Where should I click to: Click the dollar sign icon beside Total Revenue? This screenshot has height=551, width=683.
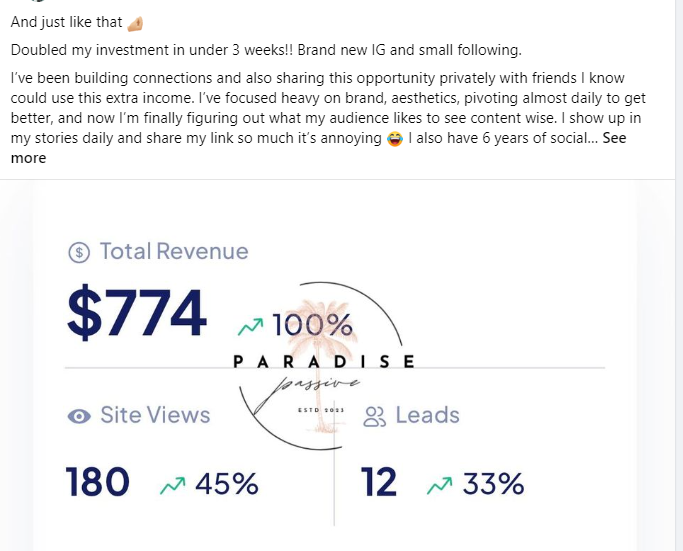click(x=79, y=253)
